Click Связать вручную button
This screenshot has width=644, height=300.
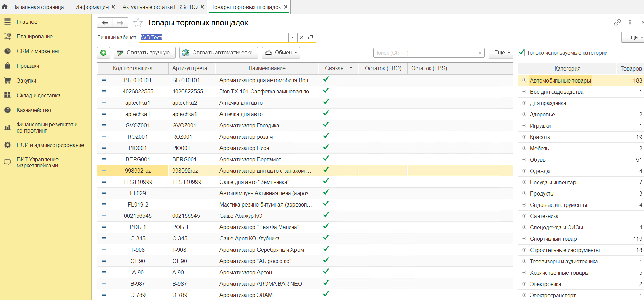[x=144, y=52]
